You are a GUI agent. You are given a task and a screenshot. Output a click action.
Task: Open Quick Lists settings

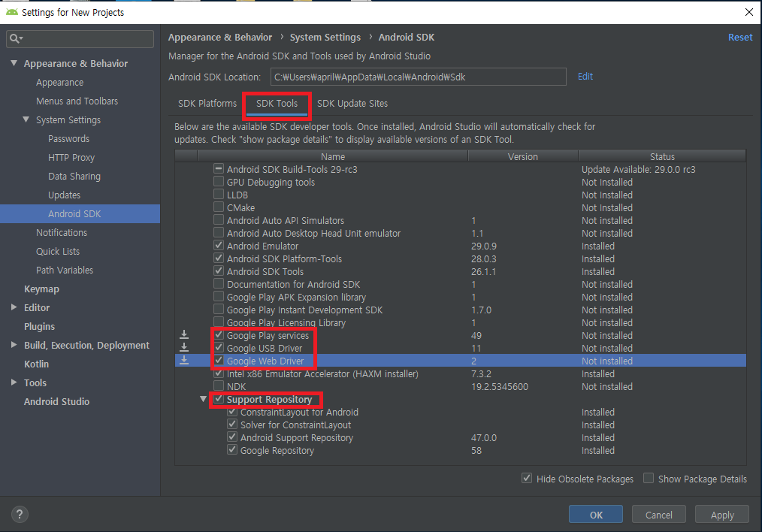[58, 251]
